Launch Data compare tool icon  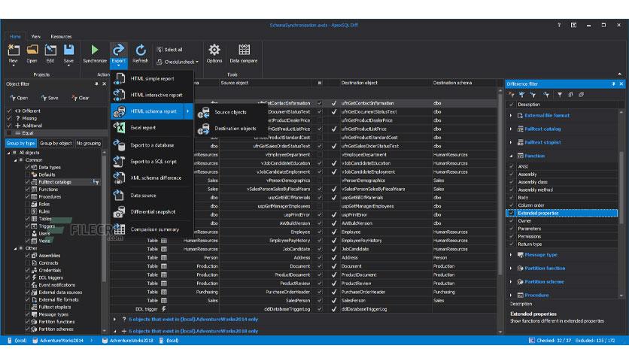coord(244,50)
